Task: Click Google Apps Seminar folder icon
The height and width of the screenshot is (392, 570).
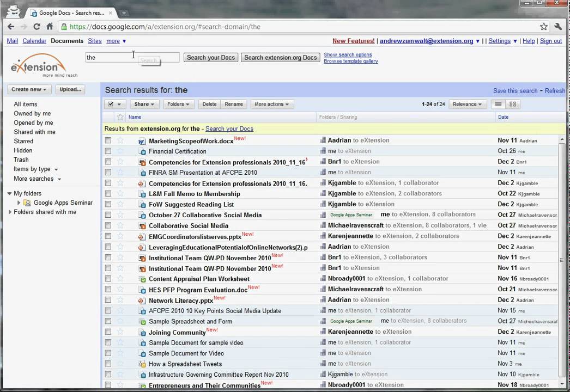Action: tap(27, 203)
